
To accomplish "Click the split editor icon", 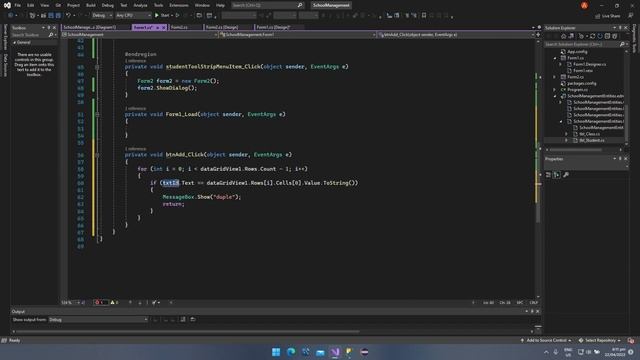I will pos(538,35).
